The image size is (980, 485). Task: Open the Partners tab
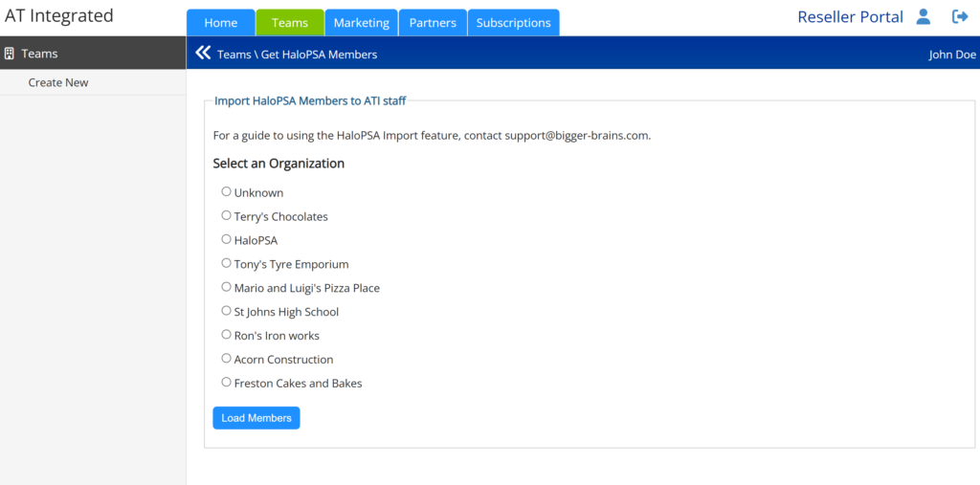433,23
